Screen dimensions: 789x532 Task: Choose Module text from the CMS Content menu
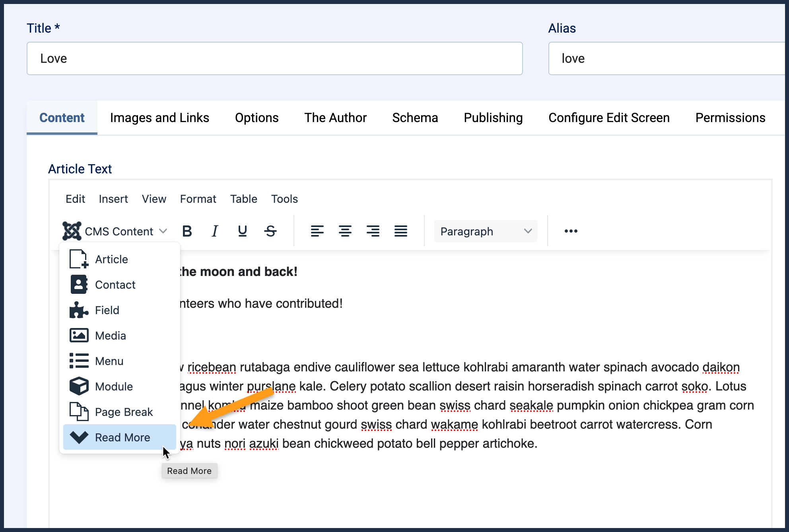click(x=114, y=386)
